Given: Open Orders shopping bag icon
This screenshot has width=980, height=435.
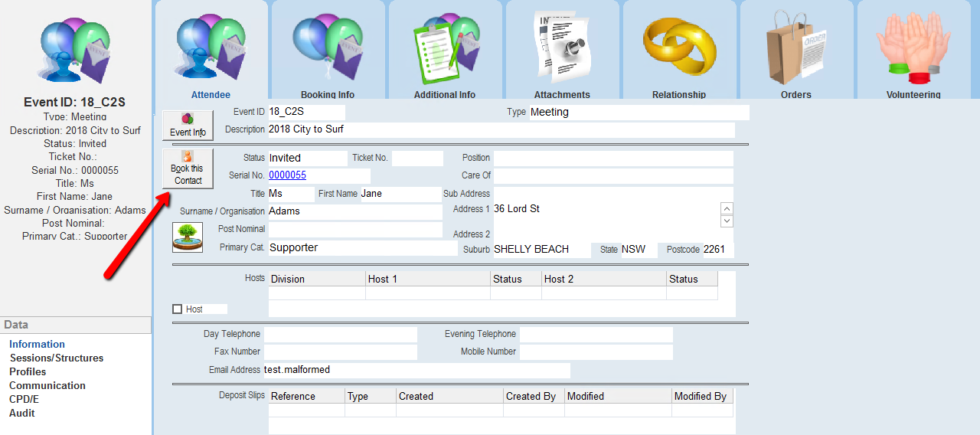Looking at the screenshot, I should tap(796, 47).
